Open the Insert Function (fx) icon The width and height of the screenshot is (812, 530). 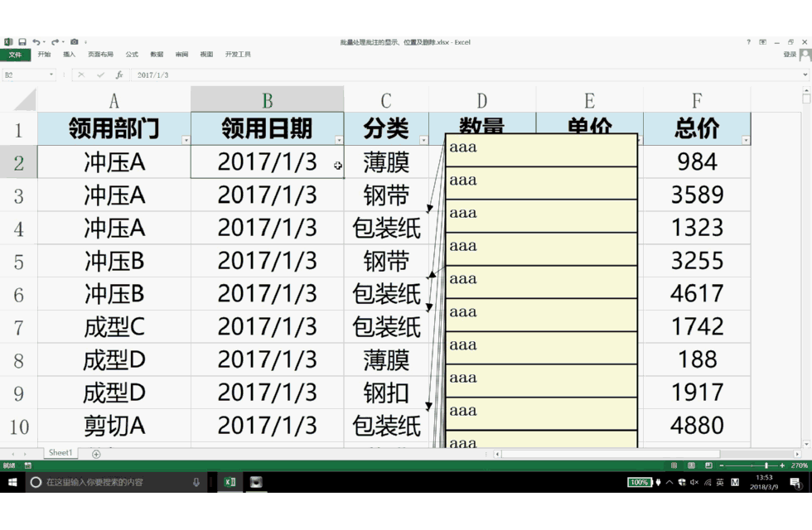(x=120, y=75)
